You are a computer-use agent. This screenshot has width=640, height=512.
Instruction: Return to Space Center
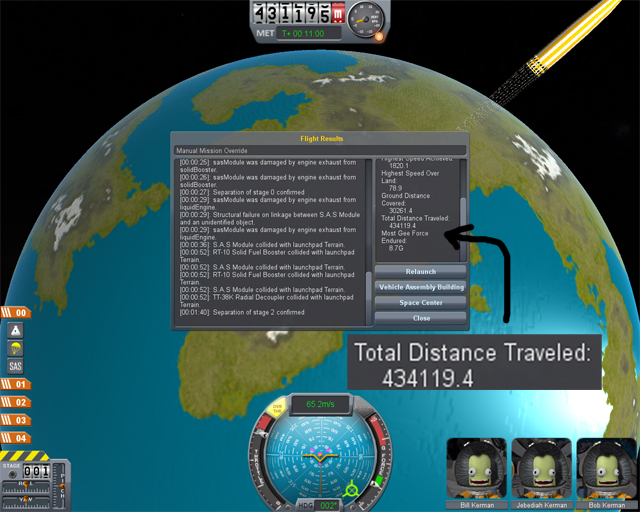(420, 302)
